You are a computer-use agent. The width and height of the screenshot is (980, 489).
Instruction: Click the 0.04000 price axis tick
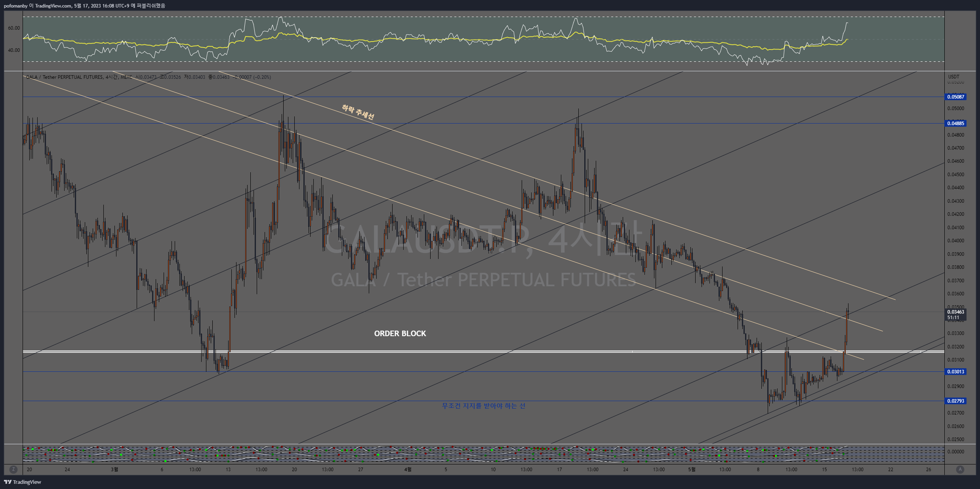[955, 241]
